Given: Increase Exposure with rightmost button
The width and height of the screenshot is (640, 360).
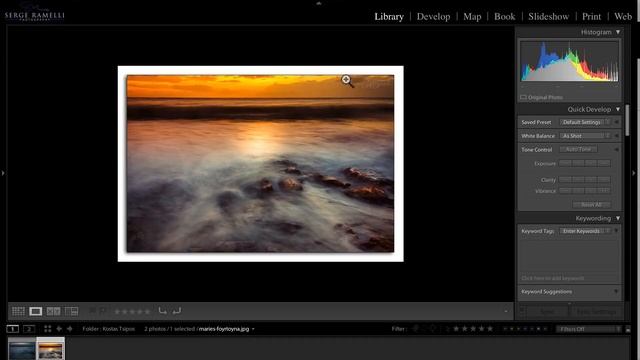Looking at the screenshot, I should click(604, 163).
